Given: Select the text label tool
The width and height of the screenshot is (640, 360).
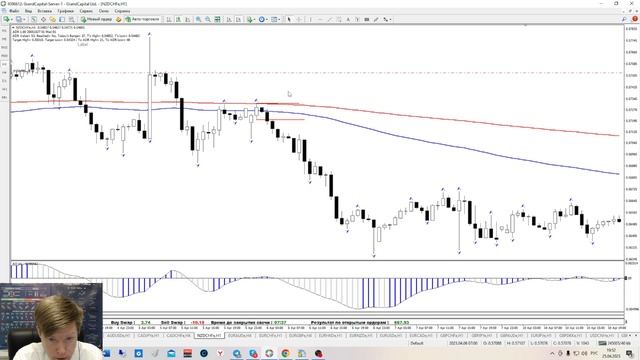Looking at the screenshot, I should pyautogui.click(x=357, y=19).
